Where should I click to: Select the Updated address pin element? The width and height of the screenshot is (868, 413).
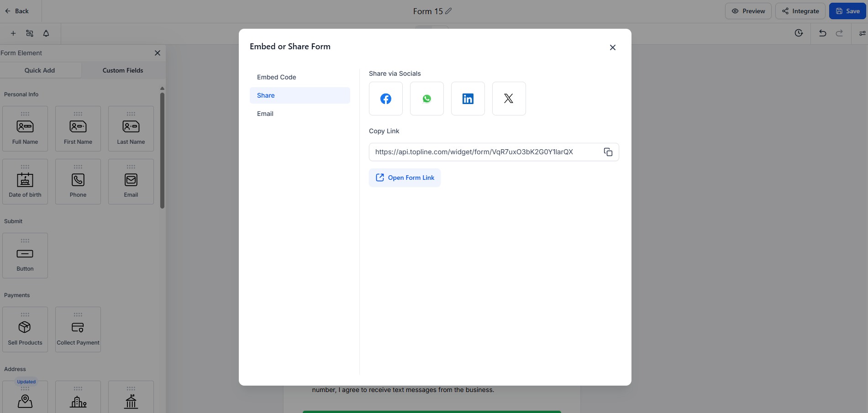pos(25,397)
